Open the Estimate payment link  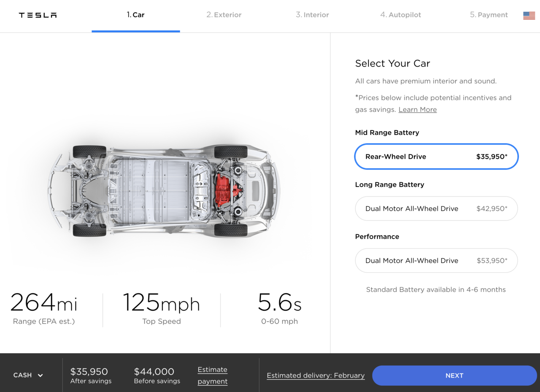coord(213,375)
